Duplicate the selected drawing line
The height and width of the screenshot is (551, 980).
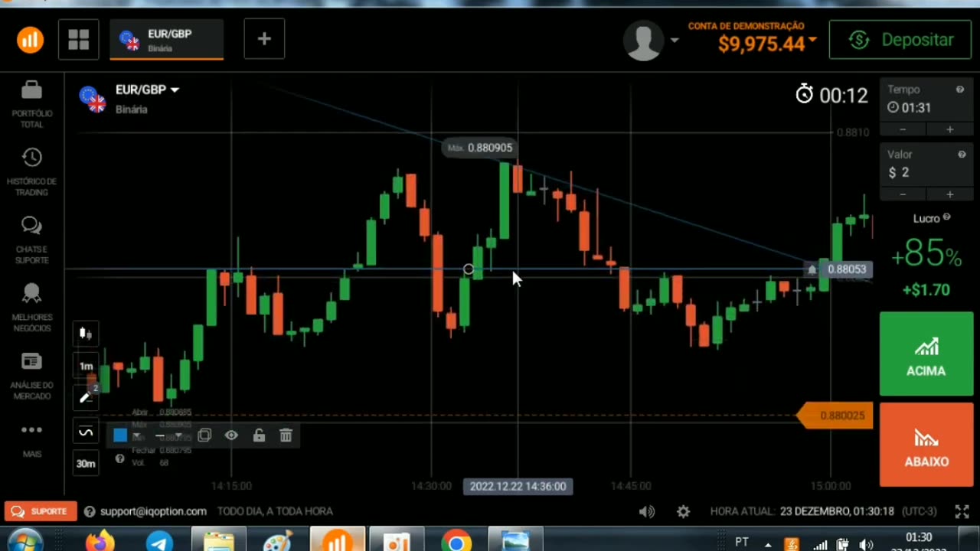tap(204, 435)
